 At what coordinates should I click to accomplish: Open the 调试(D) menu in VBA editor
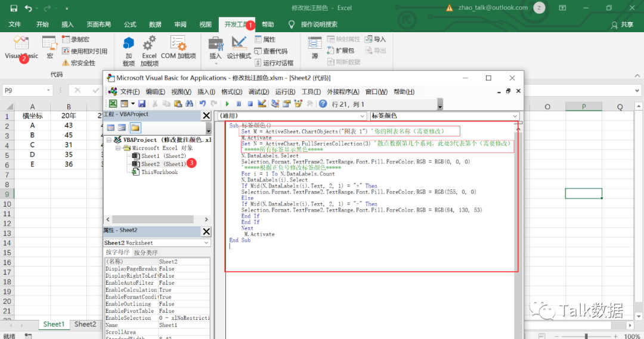click(258, 92)
